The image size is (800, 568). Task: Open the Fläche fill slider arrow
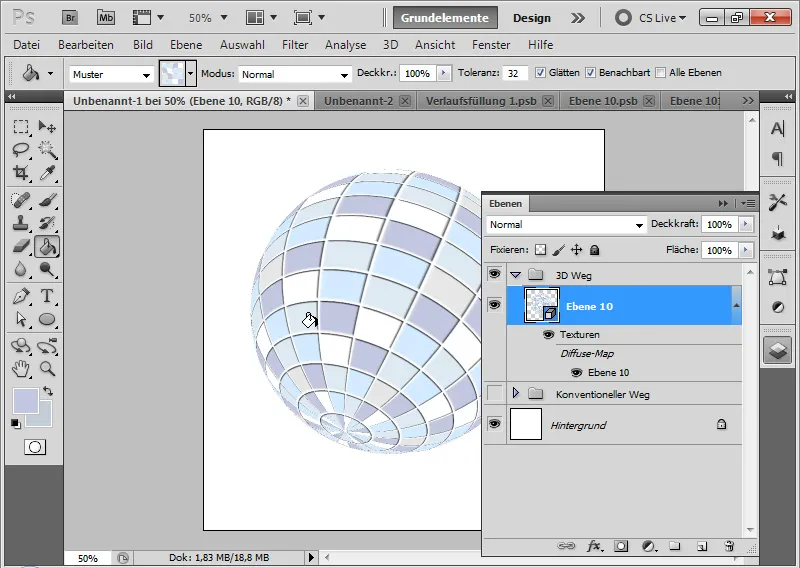pos(746,250)
